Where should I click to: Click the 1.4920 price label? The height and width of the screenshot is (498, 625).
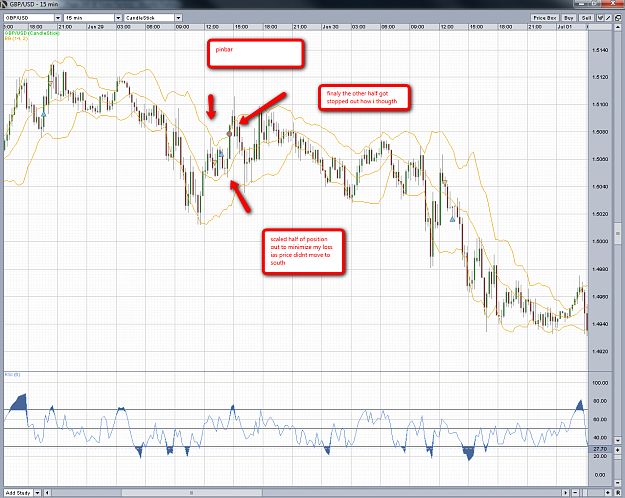point(600,352)
